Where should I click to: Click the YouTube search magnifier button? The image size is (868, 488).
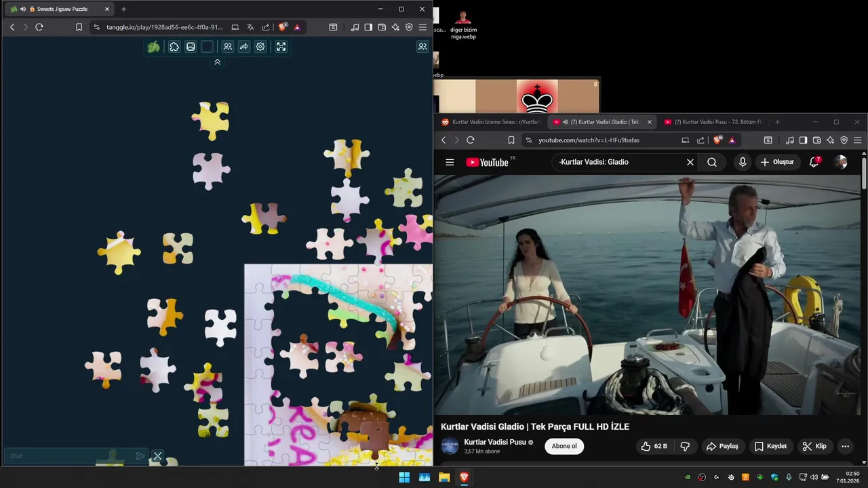pos(712,162)
